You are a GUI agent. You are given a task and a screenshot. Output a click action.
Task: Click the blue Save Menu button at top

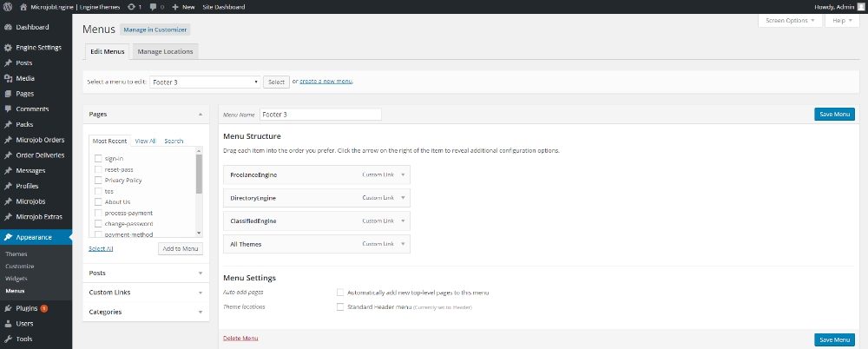coord(833,115)
